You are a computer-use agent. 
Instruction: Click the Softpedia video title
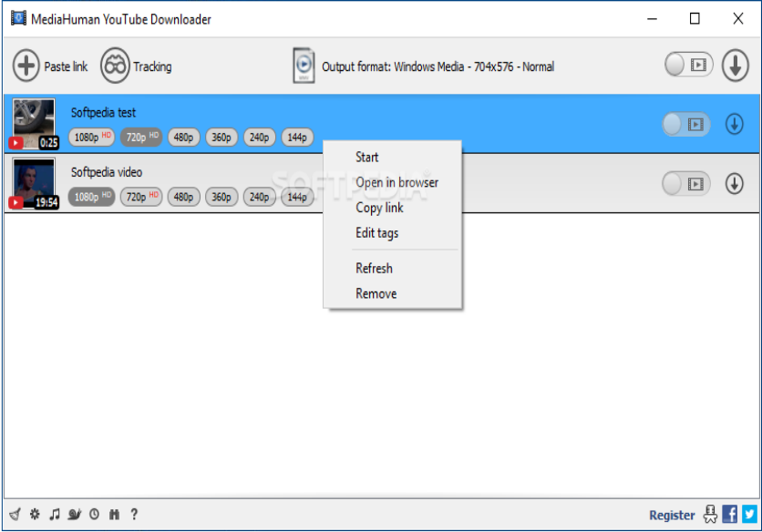click(x=107, y=172)
